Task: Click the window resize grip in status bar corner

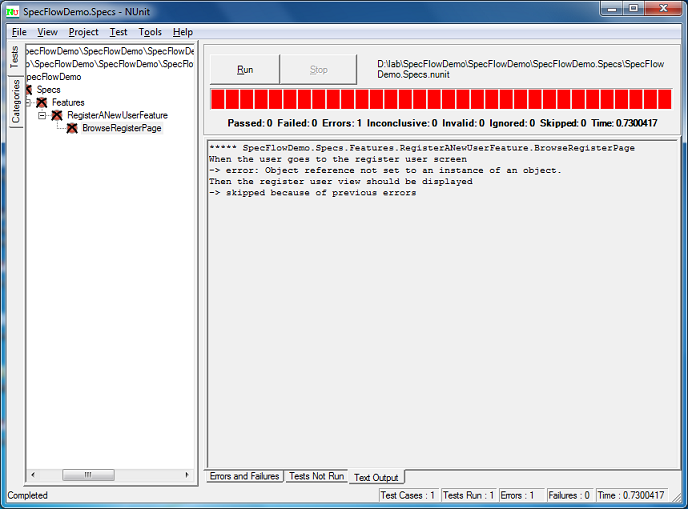Action: [x=677, y=497]
